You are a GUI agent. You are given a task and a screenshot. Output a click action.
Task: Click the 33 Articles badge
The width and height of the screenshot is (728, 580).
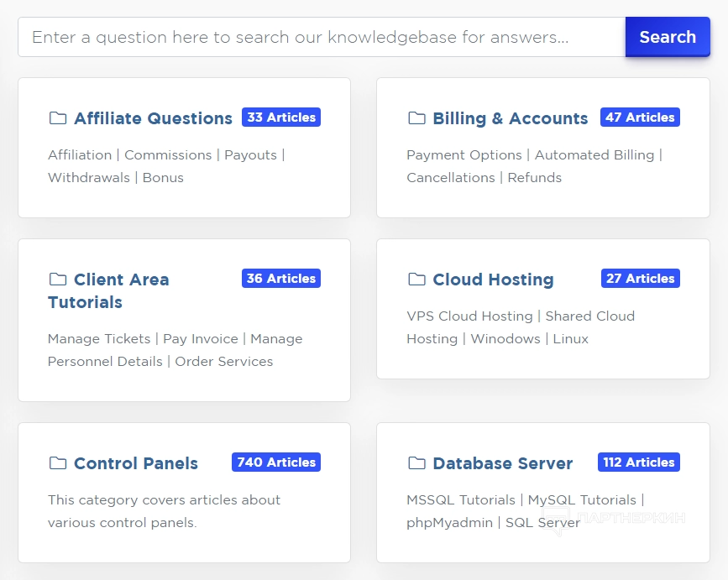281,118
